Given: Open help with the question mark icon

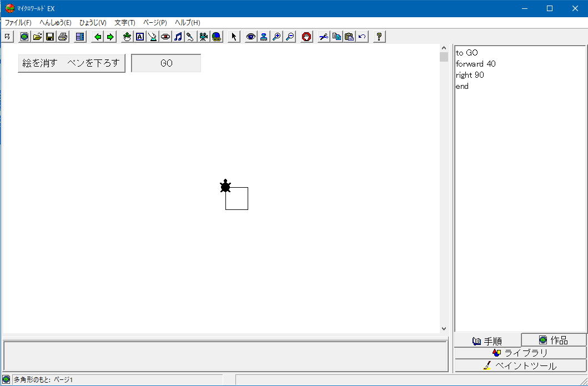Looking at the screenshot, I should point(379,37).
